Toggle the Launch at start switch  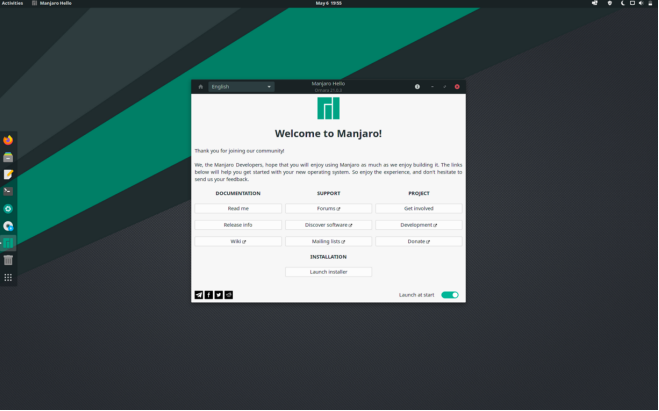pos(450,295)
